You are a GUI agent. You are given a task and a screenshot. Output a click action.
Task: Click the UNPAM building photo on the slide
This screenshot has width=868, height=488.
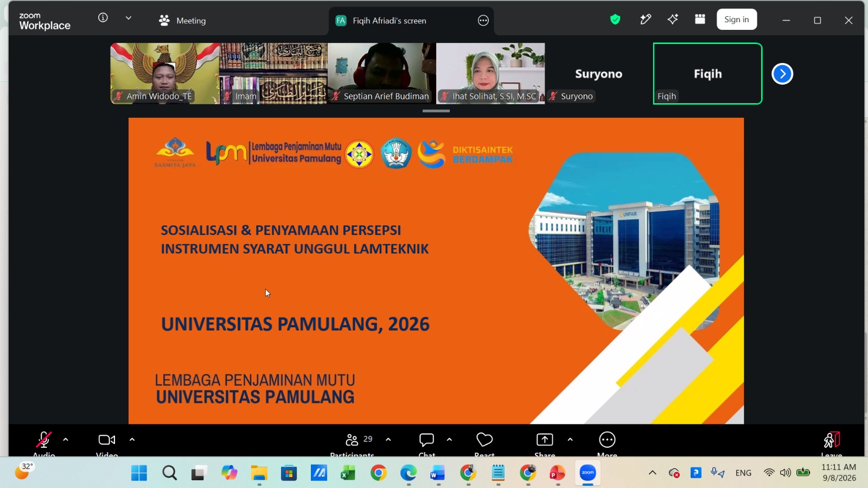pos(624,240)
